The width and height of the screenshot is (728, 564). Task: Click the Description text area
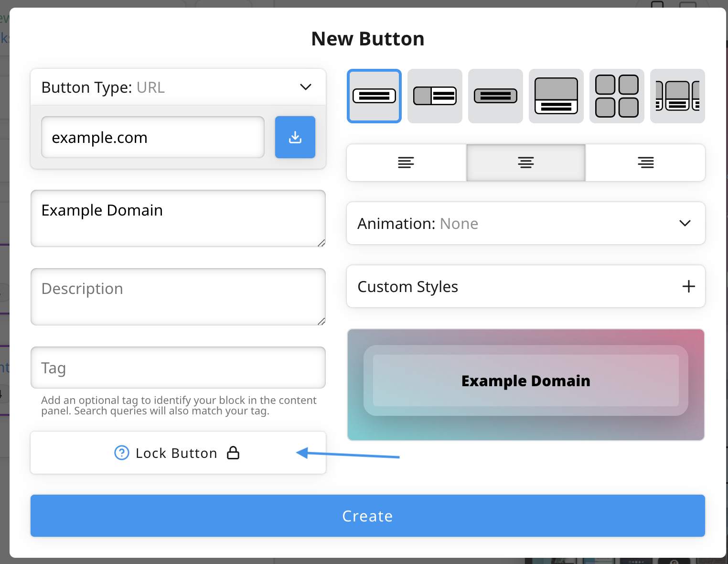click(178, 297)
